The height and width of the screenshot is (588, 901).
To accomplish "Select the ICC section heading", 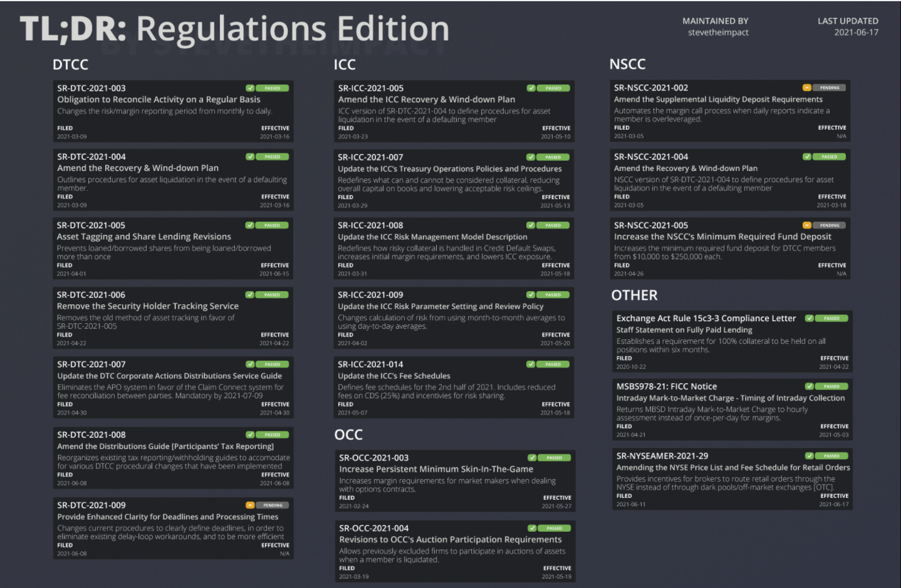I will pyautogui.click(x=345, y=64).
